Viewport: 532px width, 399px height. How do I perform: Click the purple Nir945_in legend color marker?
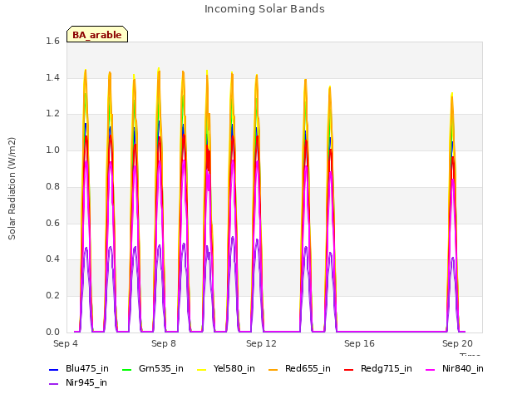(x=54, y=384)
